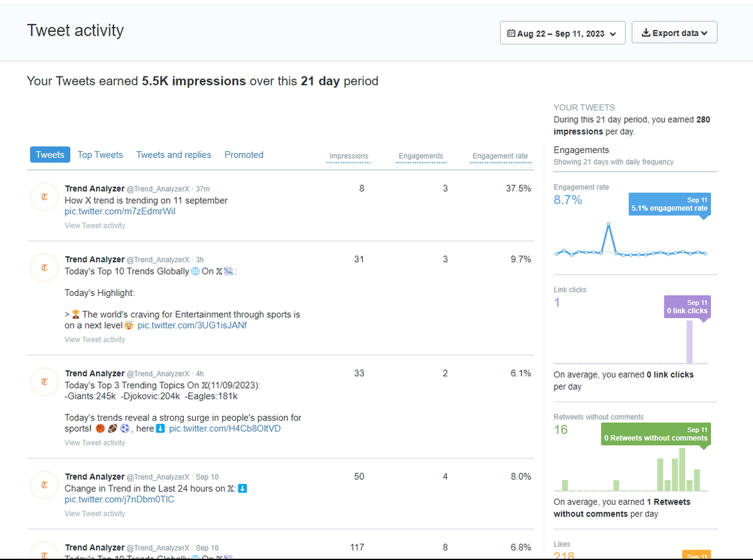This screenshot has width=753, height=560.
Task: Click the 37m timestamp of first tweet
Action: (x=203, y=189)
